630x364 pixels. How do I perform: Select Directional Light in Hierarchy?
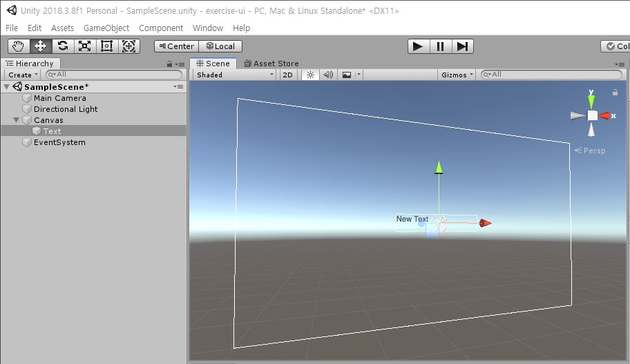[x=66, y=109]
